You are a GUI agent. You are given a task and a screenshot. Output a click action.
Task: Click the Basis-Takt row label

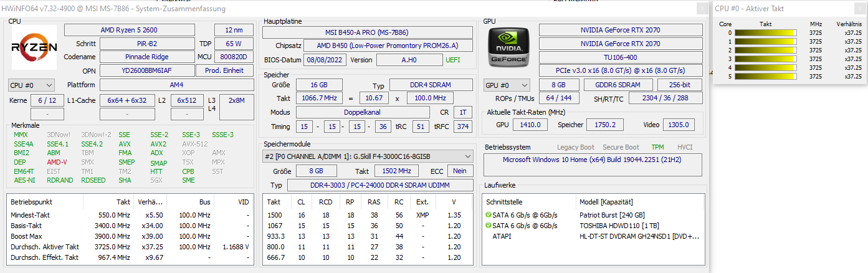(27, 225)
